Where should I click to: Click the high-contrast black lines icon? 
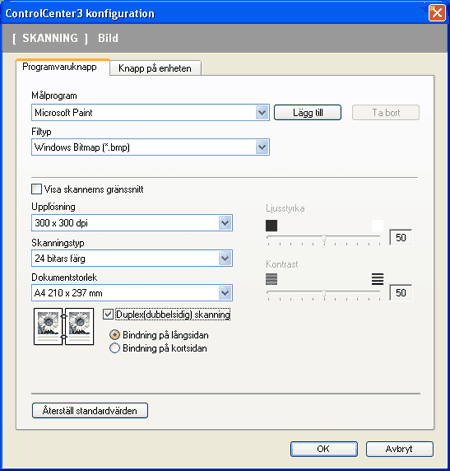377,279
